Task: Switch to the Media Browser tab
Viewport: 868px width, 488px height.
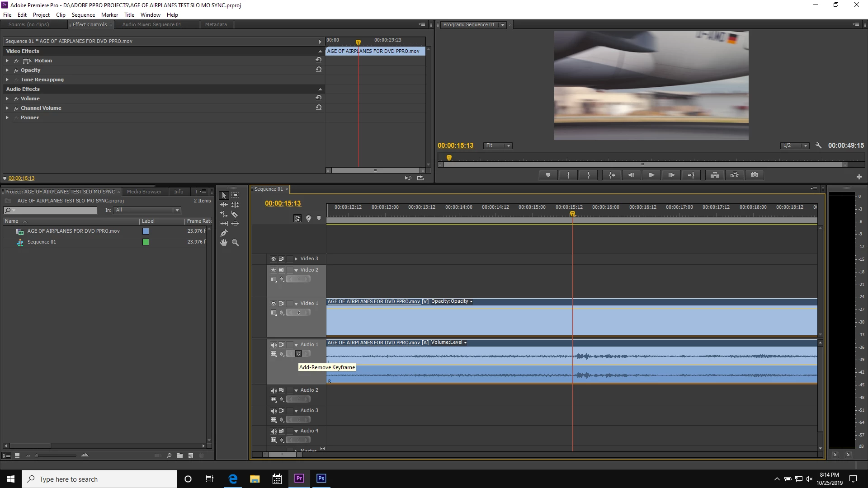Action: click(144, 192)
